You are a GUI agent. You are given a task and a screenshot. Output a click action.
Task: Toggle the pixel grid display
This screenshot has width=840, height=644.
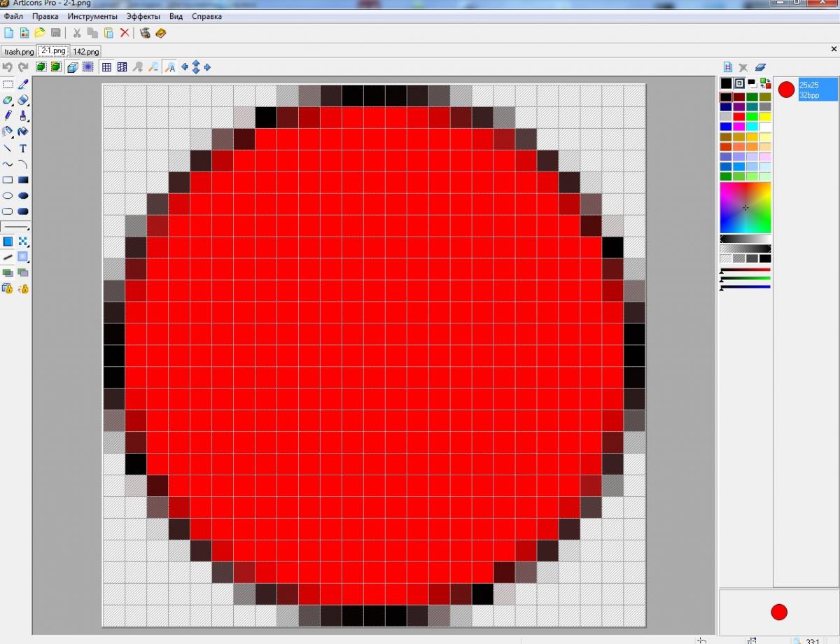point(106,67)
